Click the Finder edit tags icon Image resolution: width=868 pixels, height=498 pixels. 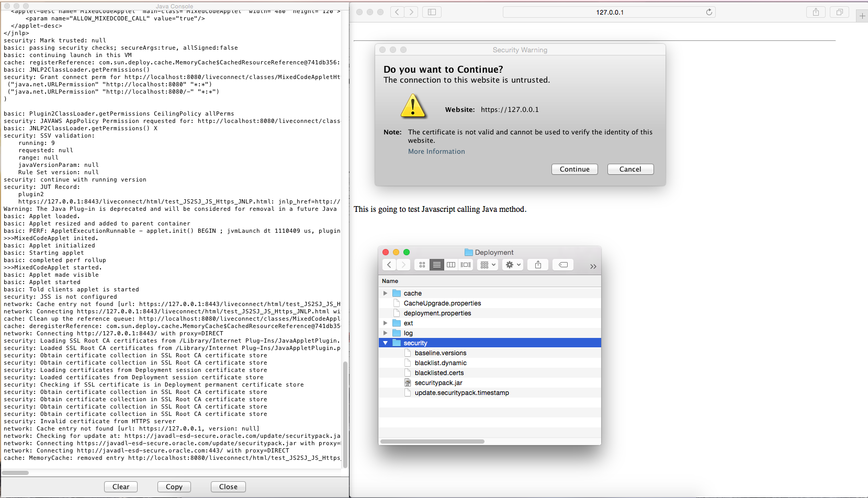[563, 265]
